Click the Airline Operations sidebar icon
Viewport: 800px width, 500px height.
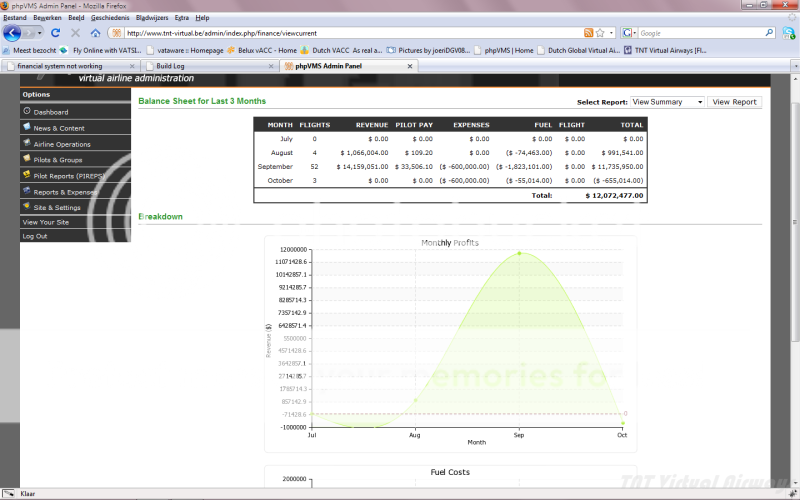[x=26, y=144]
